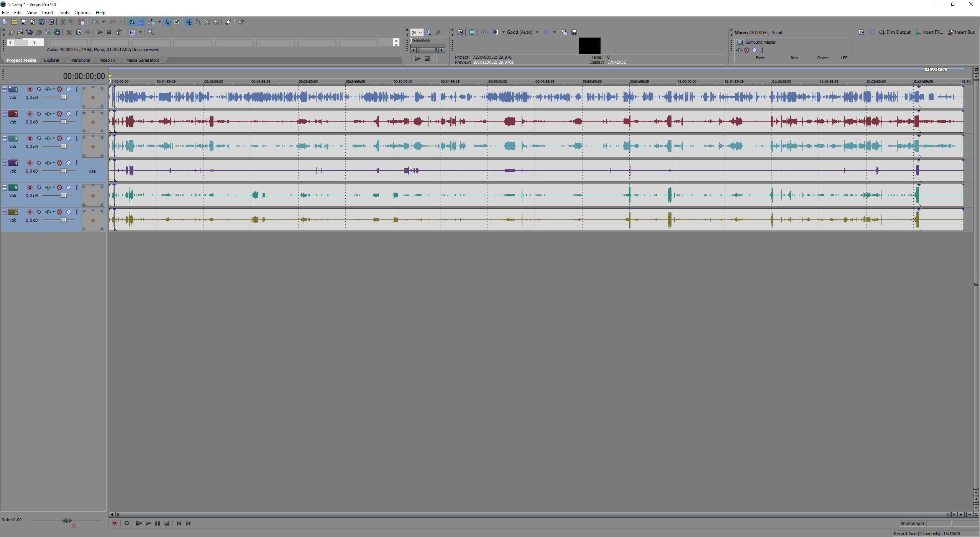The height and width of the screenshot is (537, 980).
Task: Click the What's This help icon
Action: pos(241,22)
